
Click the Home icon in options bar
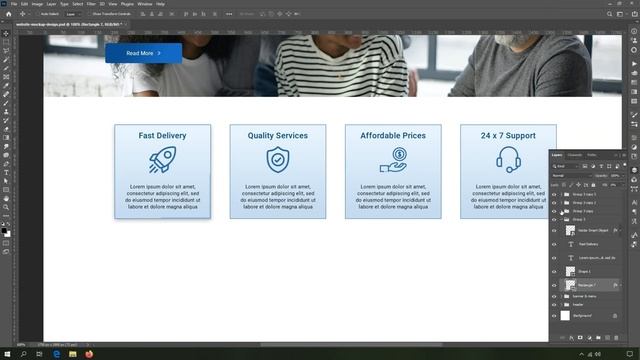click(x=9, y=14)
